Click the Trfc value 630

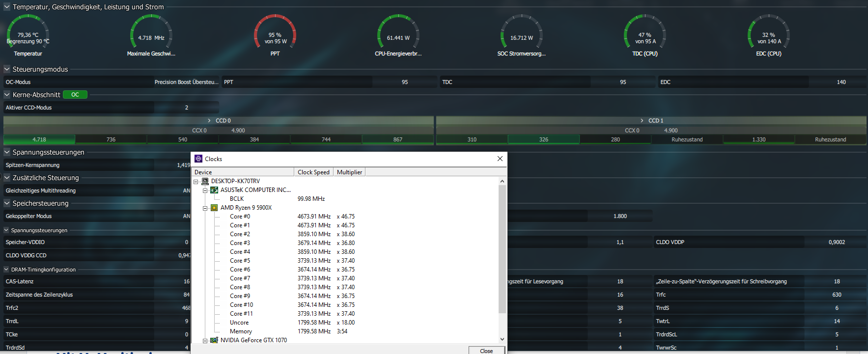[837, 295]
